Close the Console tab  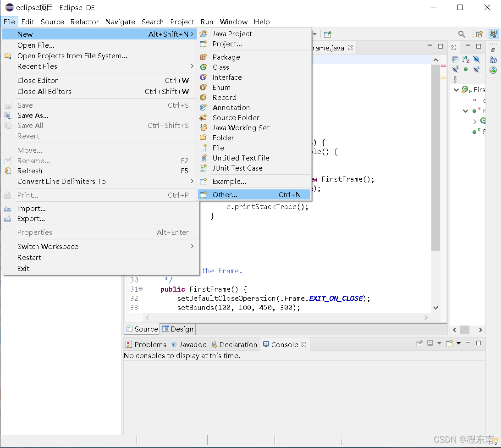click(x=304, y=344)
